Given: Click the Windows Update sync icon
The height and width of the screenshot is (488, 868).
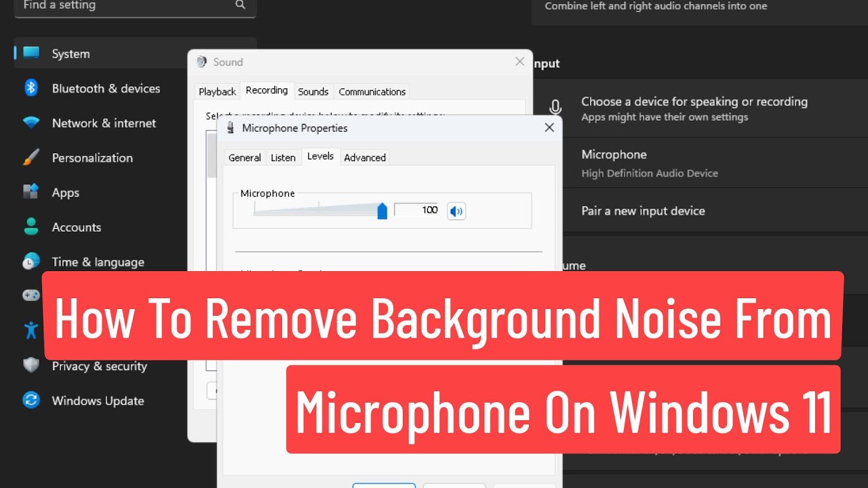Looking at the screenshot, I should tap(31, 400).
